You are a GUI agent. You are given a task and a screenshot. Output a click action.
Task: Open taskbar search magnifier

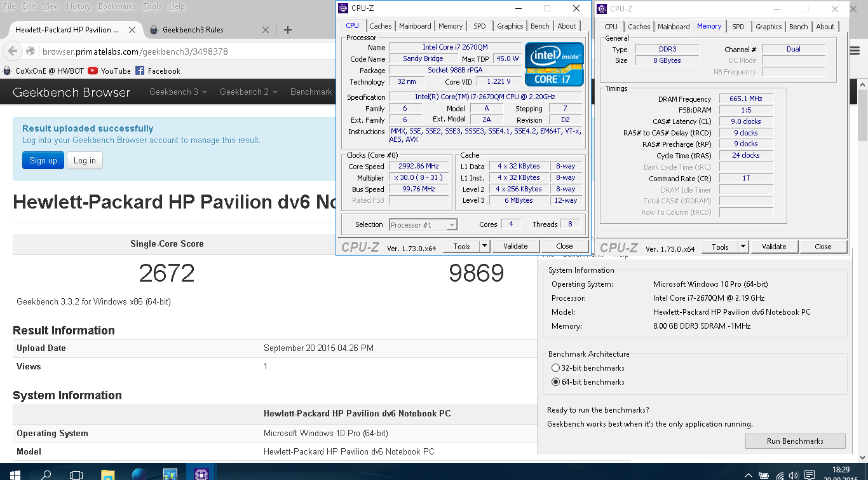pyautogui.click(x=46, y=474)
